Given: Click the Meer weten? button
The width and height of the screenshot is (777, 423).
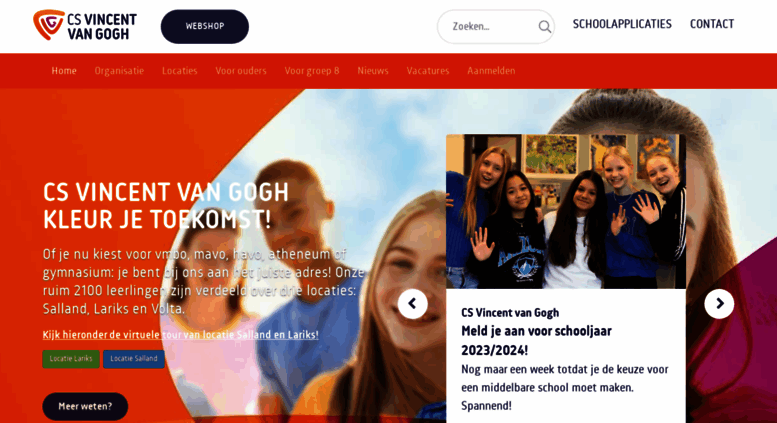Looking at the screenshot, I should (x=85, y=406).
